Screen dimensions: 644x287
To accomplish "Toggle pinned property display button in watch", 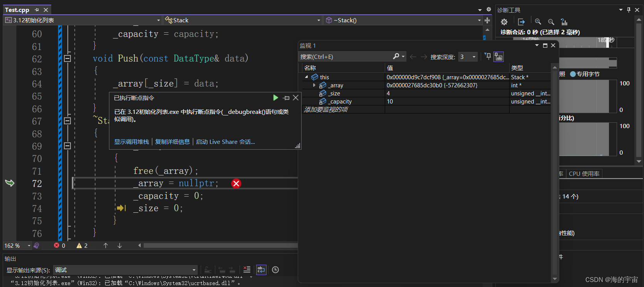I will (499, 57).
